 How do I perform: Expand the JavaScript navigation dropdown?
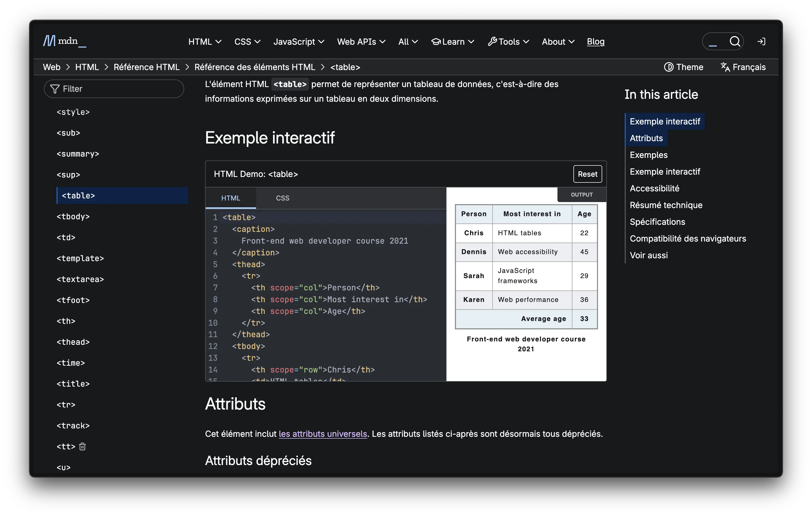click(x=298, y=42)
